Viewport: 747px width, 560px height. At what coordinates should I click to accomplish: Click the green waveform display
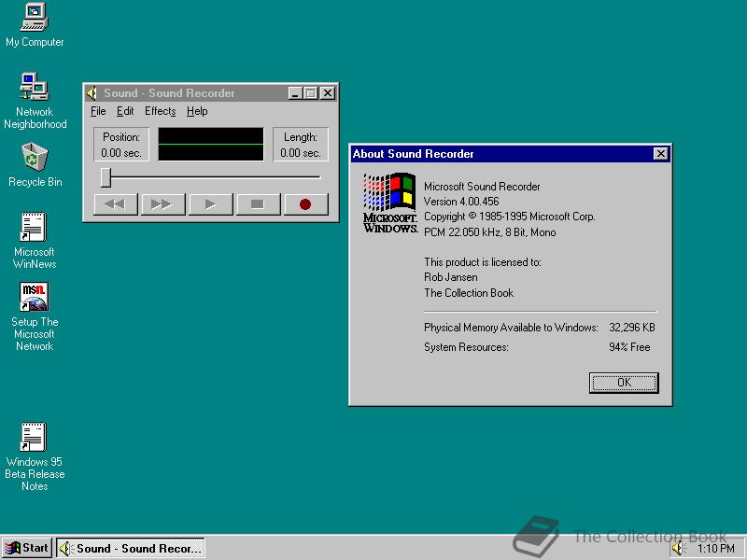click(x=211, y=144)
